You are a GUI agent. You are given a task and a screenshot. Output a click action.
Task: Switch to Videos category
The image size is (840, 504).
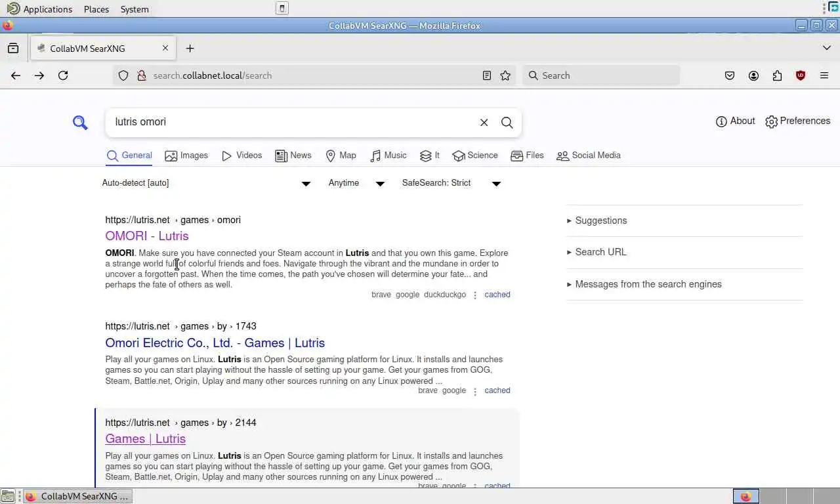[241, 156]
